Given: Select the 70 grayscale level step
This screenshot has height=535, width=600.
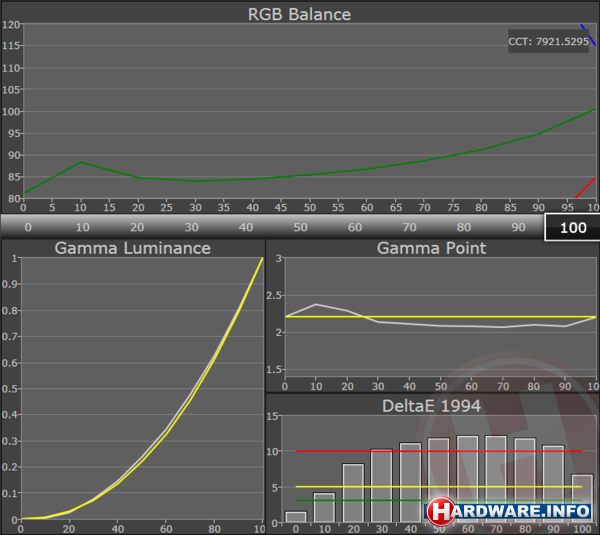Looking at the screenshot, I should pyautogui.click(x=408, y=227).
